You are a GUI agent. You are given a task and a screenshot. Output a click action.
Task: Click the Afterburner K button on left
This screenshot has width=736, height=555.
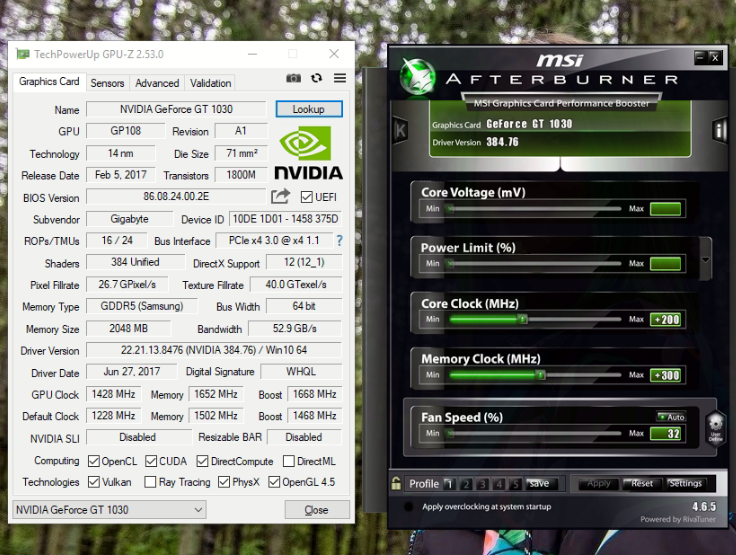tap(400, 131)
